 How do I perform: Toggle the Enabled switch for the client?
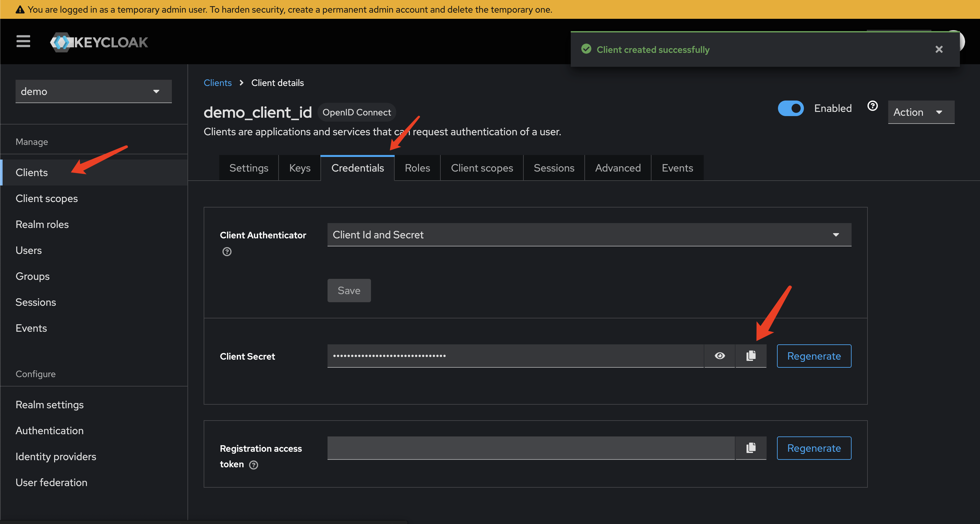click(791, 108)
